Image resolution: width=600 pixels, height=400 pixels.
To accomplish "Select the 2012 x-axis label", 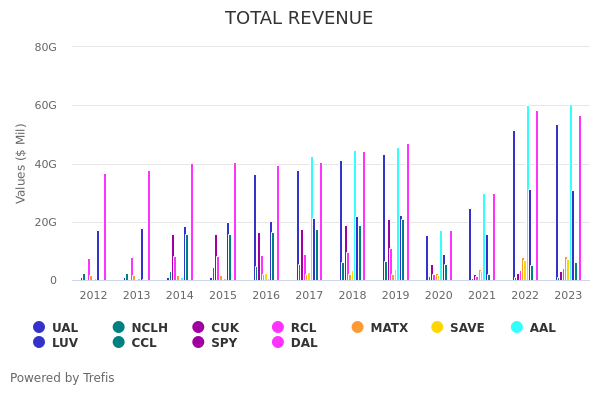I will pos(93,295).
